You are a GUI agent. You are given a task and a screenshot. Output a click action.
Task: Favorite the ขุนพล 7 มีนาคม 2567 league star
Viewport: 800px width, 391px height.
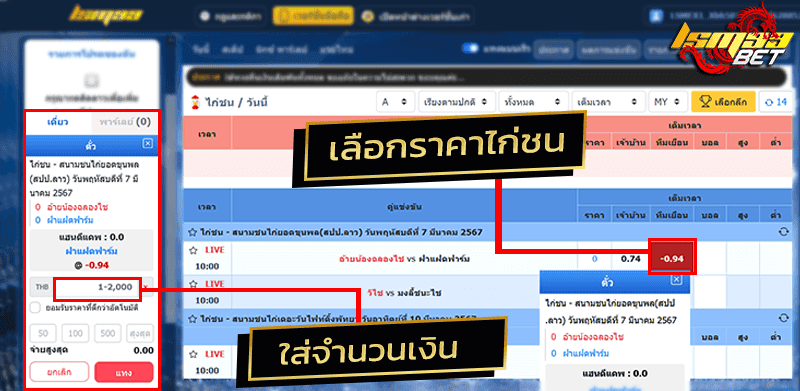click(192, 232)
